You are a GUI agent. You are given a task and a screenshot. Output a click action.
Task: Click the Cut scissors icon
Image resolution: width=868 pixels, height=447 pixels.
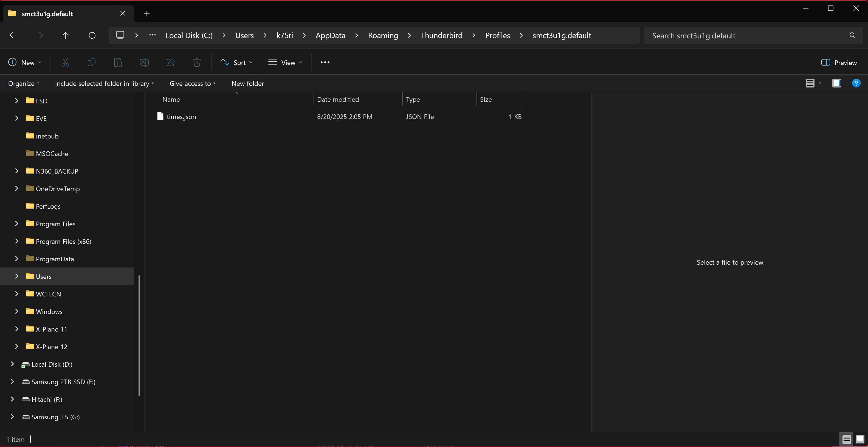(x=65, y=62)
